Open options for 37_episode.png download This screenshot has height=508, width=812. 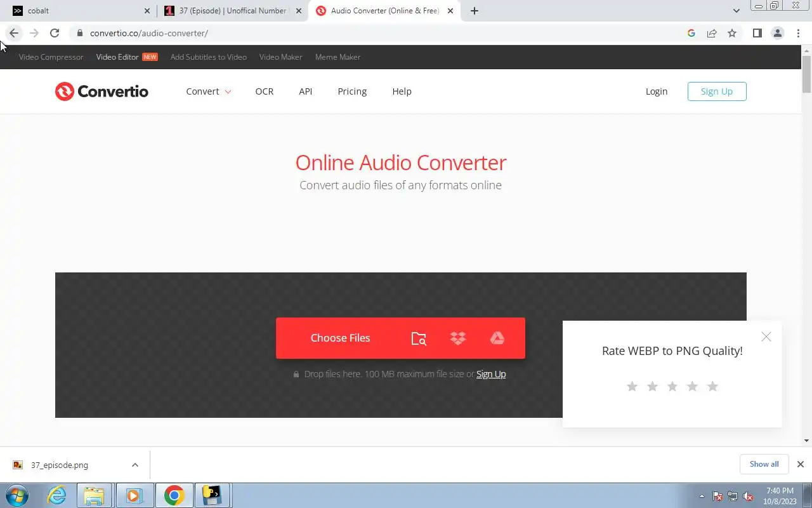[135, 465]
